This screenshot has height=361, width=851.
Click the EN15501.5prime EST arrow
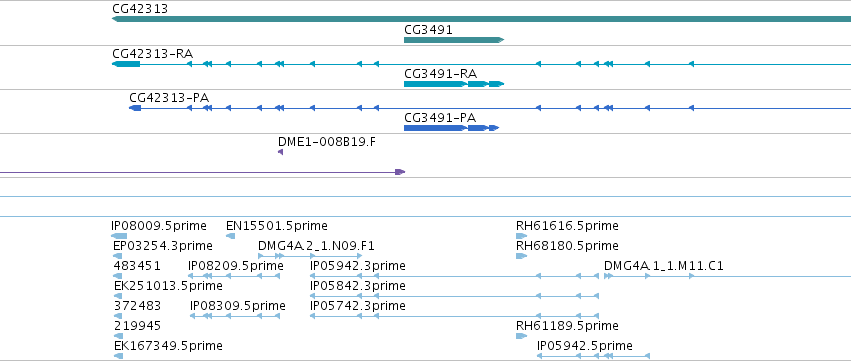(230, 236)
